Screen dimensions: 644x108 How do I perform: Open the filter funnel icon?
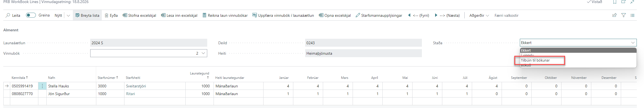pos(624,15)
